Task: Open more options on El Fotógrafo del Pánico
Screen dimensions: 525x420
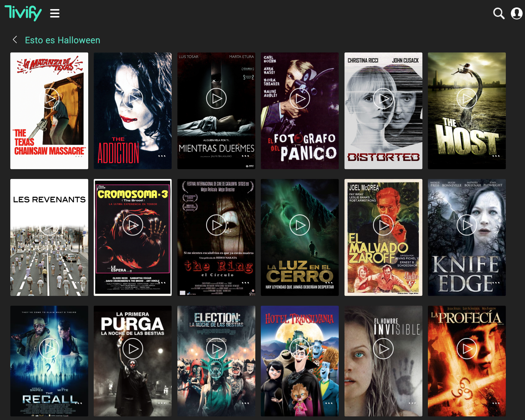Action: [x=329, y=156]
